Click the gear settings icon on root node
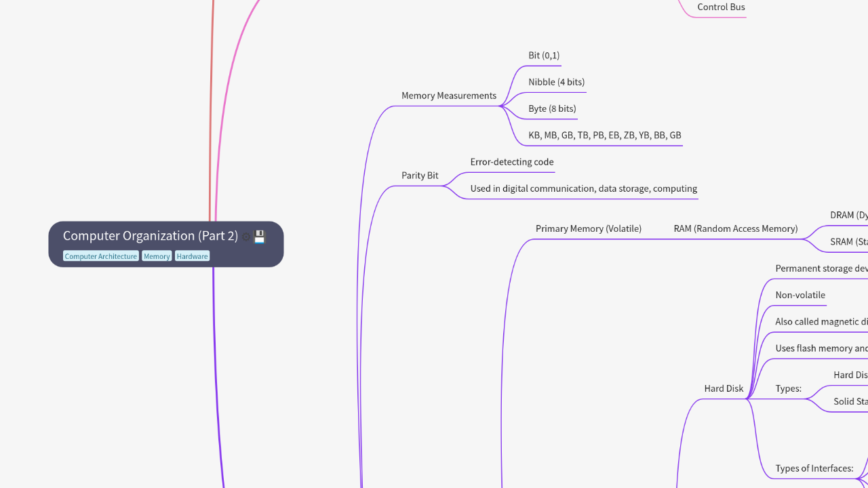 [x=246, y=237]
